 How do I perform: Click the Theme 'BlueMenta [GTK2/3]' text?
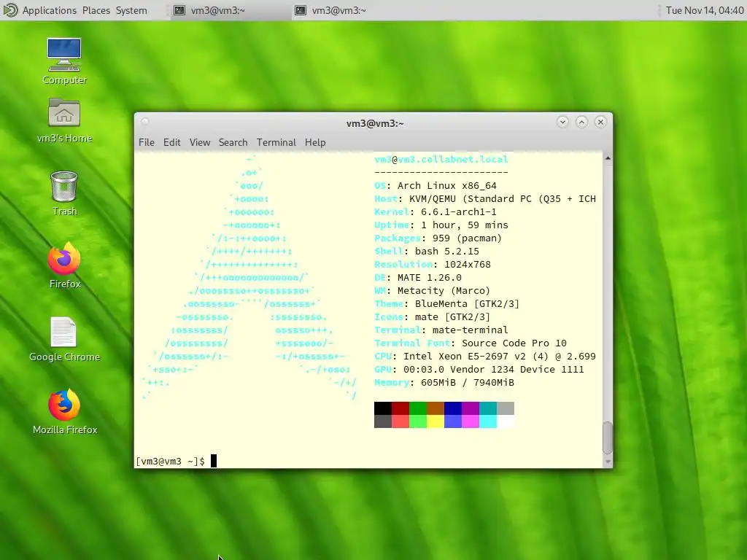pos(467,304)
